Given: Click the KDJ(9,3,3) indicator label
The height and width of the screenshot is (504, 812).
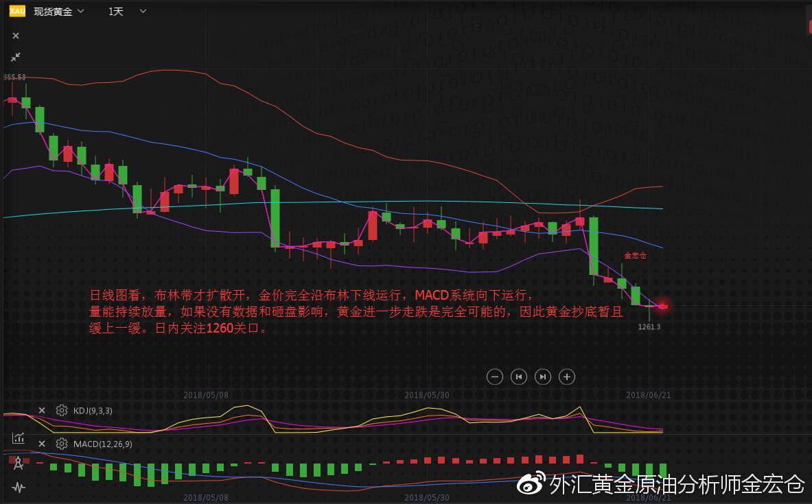Looking at the screenshot, I should (93, 410).
